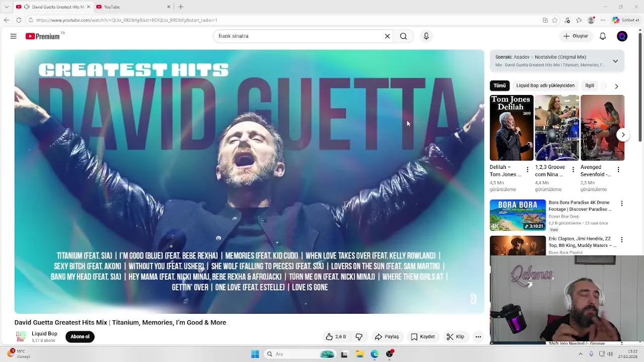Click the Oluştur create button
Screen dimensions: 644x362
tap(576, 36)
